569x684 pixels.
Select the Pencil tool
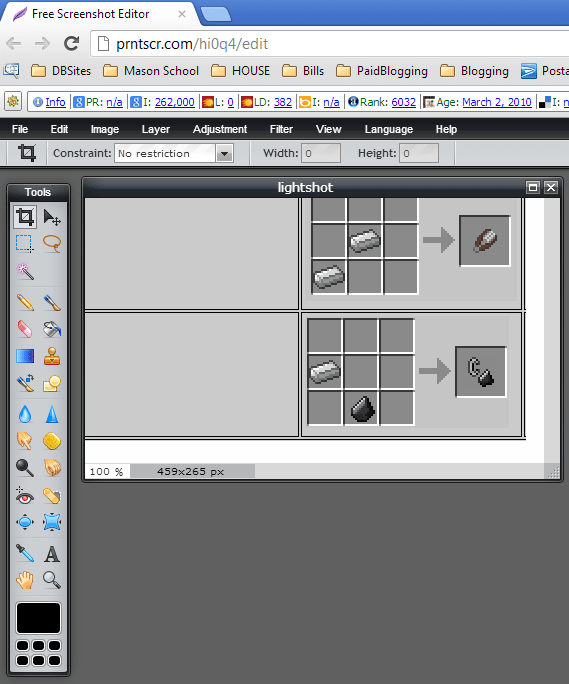[x=25, y=302]
